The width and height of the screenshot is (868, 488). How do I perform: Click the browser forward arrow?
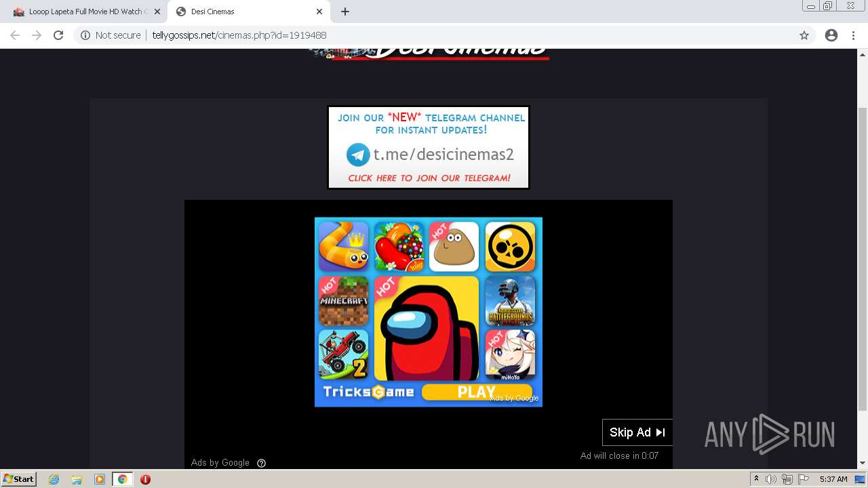(37, 35)
